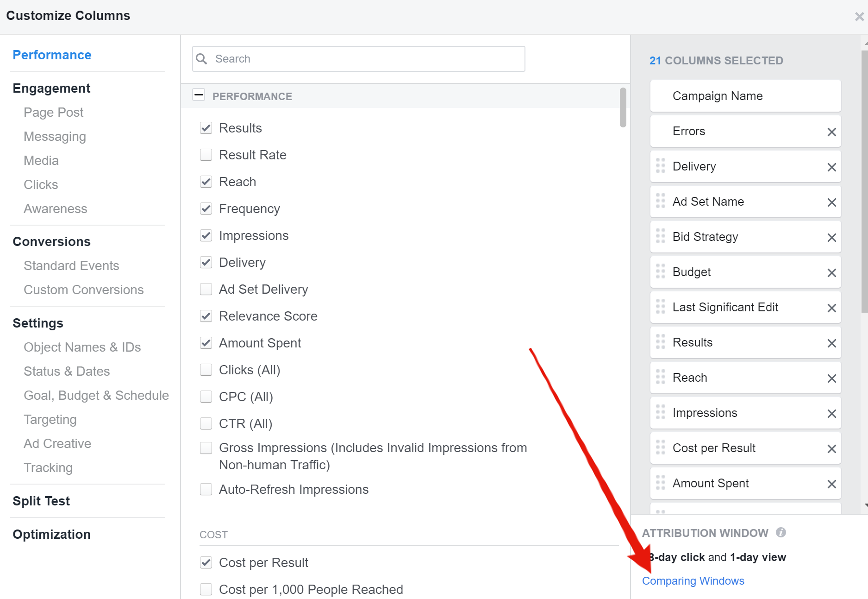Grab the Cost per Result drag handle

[x=661, y=447]
